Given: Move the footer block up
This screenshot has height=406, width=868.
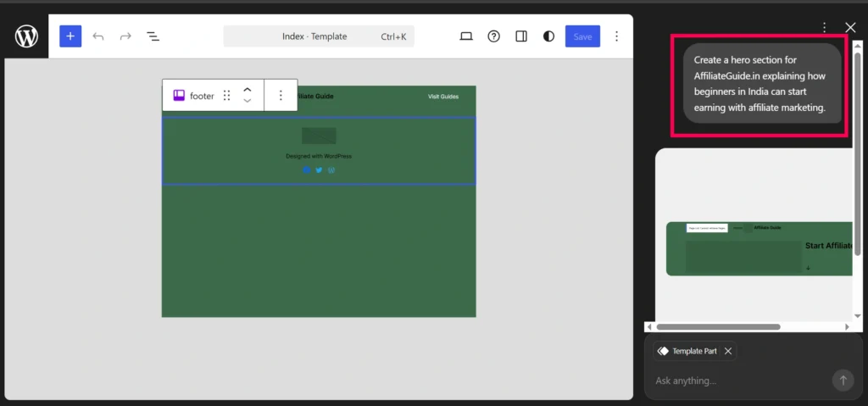Looking at the screenshot, I should pos(248,90).
